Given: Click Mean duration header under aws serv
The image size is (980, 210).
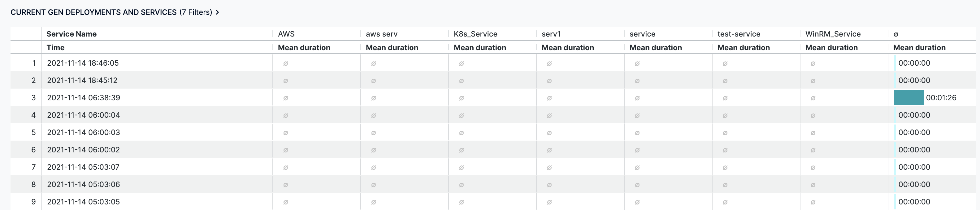Looking at the screenshot, I should point(392,48).
